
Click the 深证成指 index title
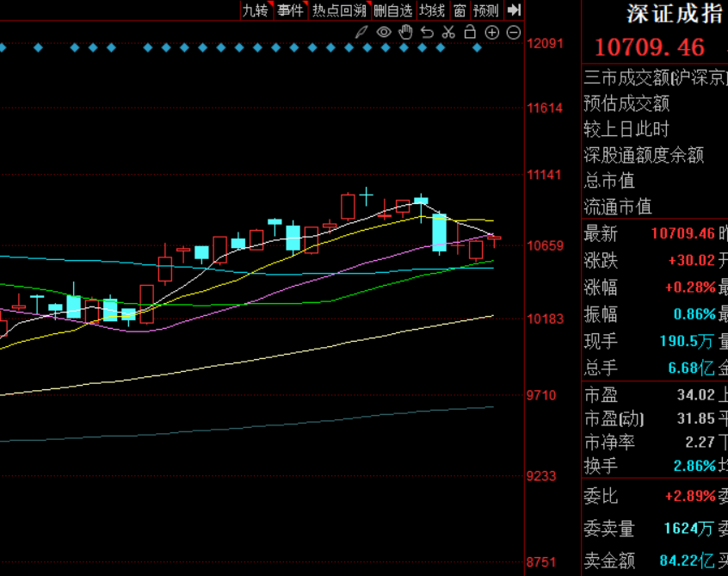(674, 14)
